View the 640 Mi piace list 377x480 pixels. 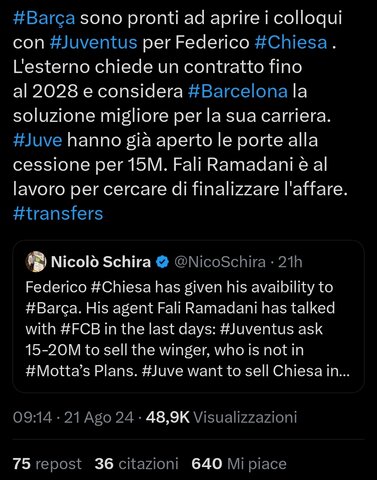coord(239,464)
